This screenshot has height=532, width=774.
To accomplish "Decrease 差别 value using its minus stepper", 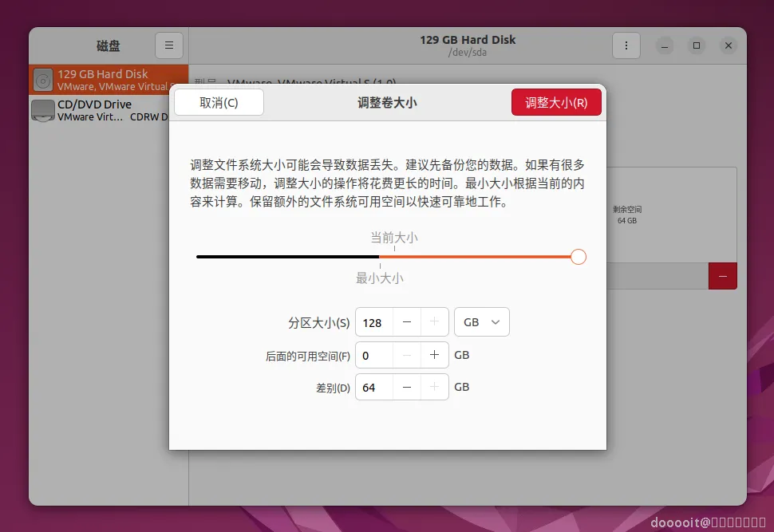I will click(407, 387).
